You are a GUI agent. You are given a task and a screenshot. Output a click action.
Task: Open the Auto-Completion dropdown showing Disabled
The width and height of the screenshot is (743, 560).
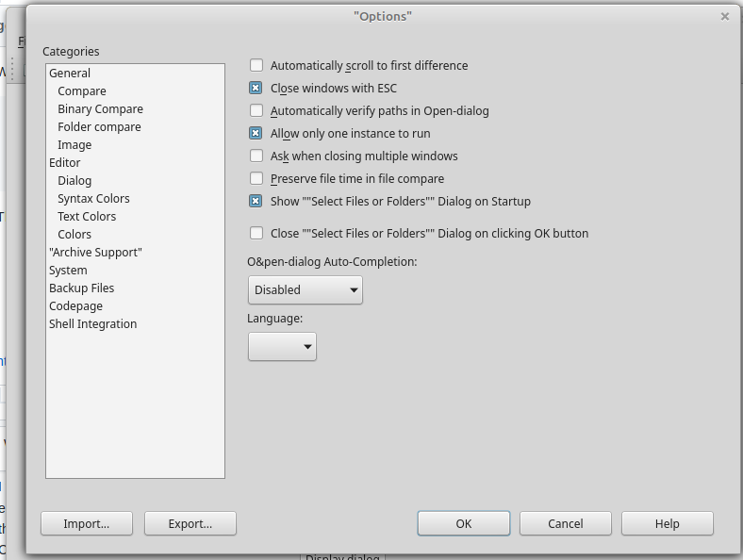pos(305,290)
